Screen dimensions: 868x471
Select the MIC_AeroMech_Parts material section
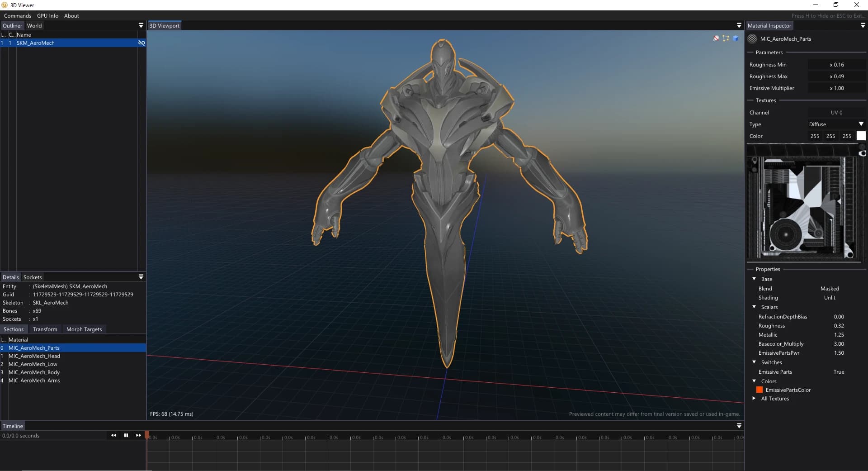point(73,348)
